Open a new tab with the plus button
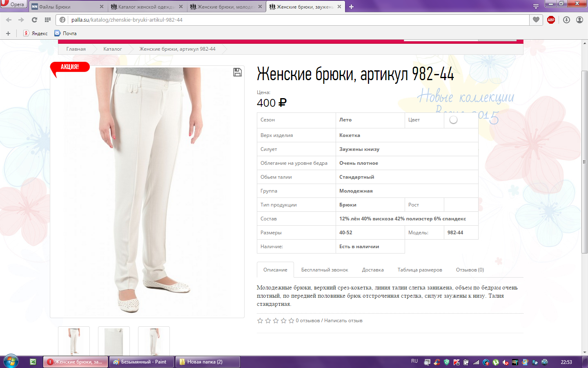Image resolution: width=588 pixels, height=368 pixels. coord(351,7)
